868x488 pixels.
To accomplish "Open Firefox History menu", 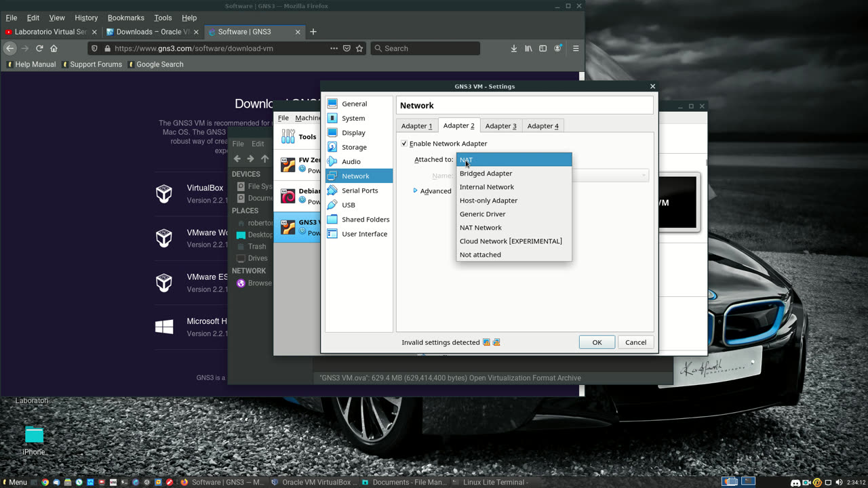I will coord(86,18).
